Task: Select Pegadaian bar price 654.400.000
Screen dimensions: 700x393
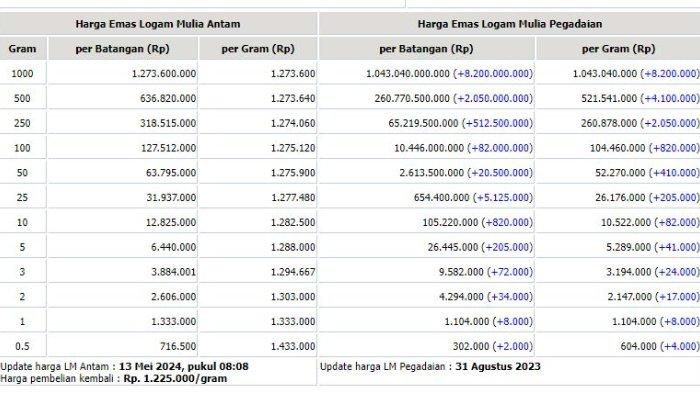Action: 442,197
